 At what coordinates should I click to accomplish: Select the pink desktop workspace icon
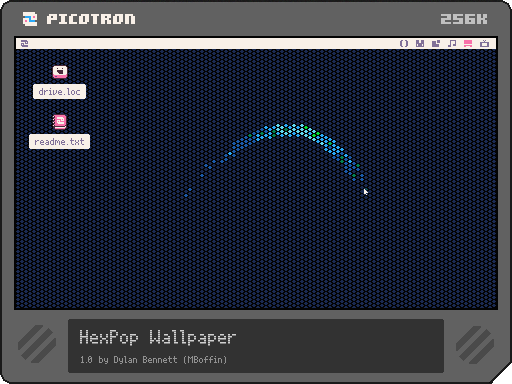pyautogui.click(x=468, y=43)
